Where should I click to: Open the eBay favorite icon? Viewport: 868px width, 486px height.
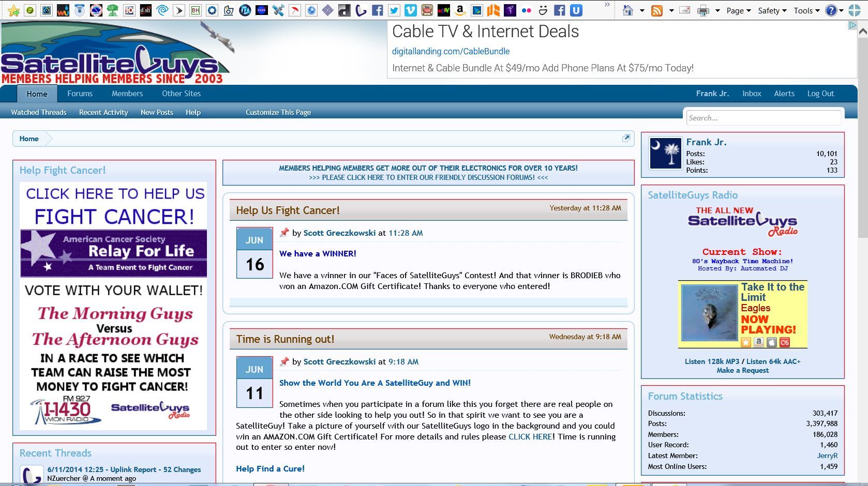tap(444, 10)
